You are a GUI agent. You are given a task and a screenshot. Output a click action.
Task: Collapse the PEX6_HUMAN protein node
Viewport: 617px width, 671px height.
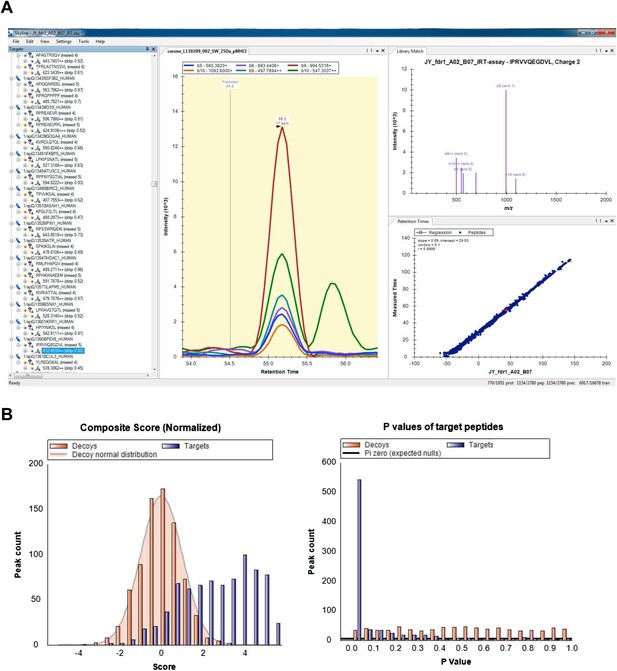(x=12, y=339)
